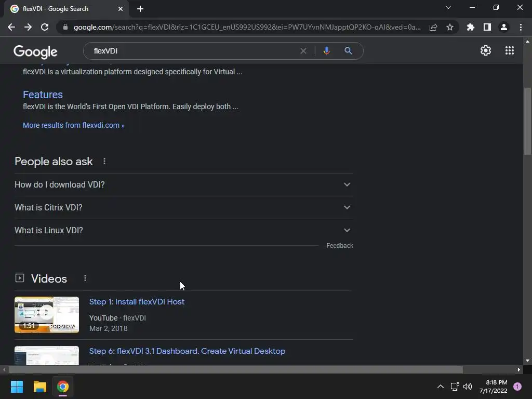Open a new Chrome tab
Image resolution: width=532 pixels, height=399 pixels.
coord(140,9)
